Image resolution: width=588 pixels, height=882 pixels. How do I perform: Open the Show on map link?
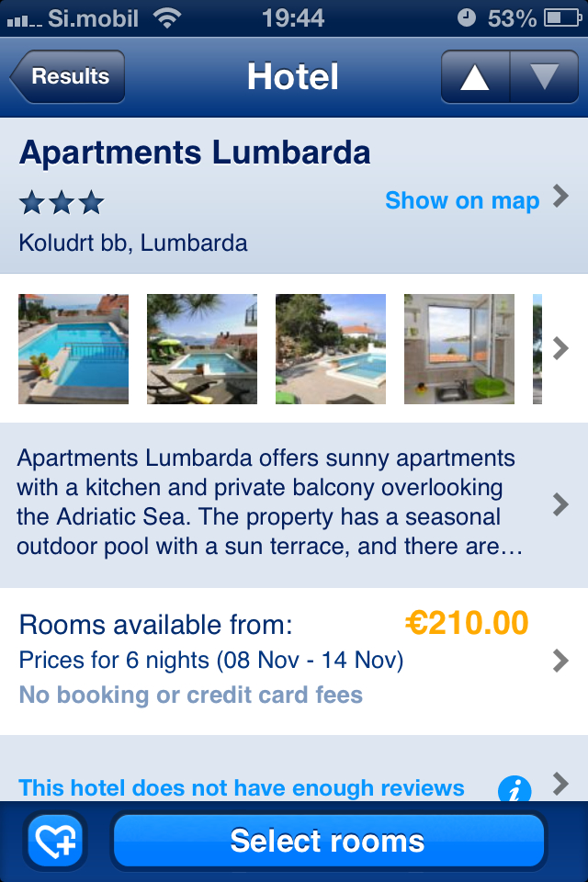462,200
